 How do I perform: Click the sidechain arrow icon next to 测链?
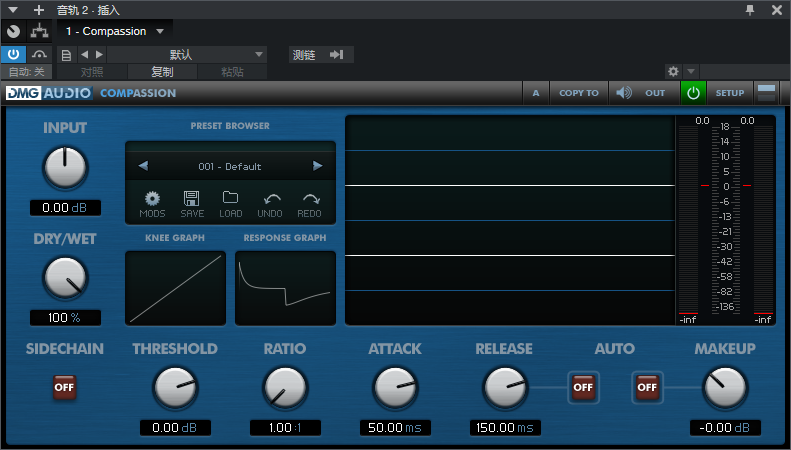click(336, 54)
